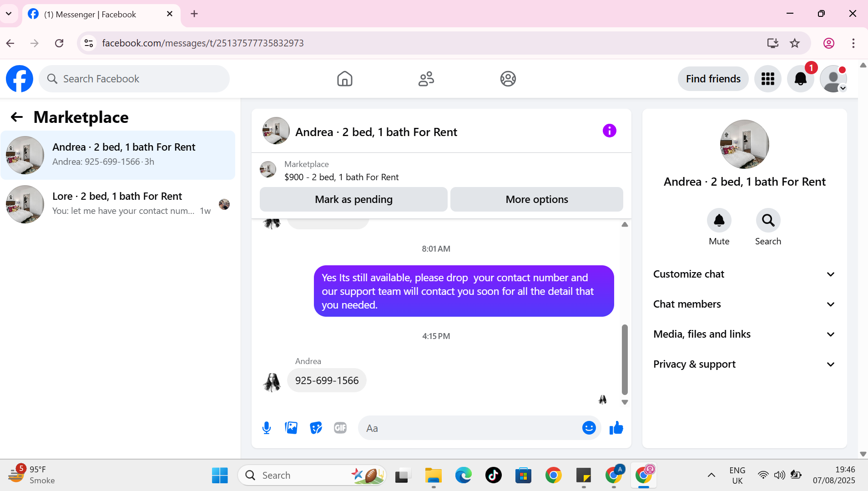Attach a photo with the image icon

tap(291, 428)
